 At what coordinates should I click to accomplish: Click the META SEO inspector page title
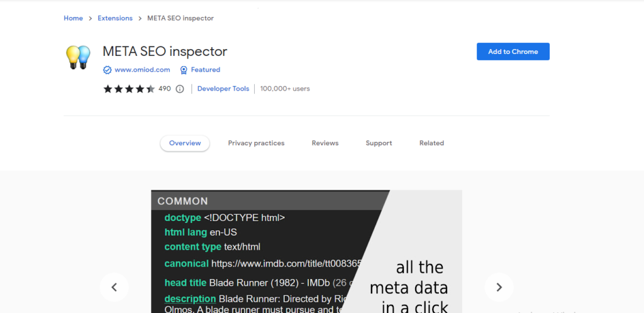[165, 52]
